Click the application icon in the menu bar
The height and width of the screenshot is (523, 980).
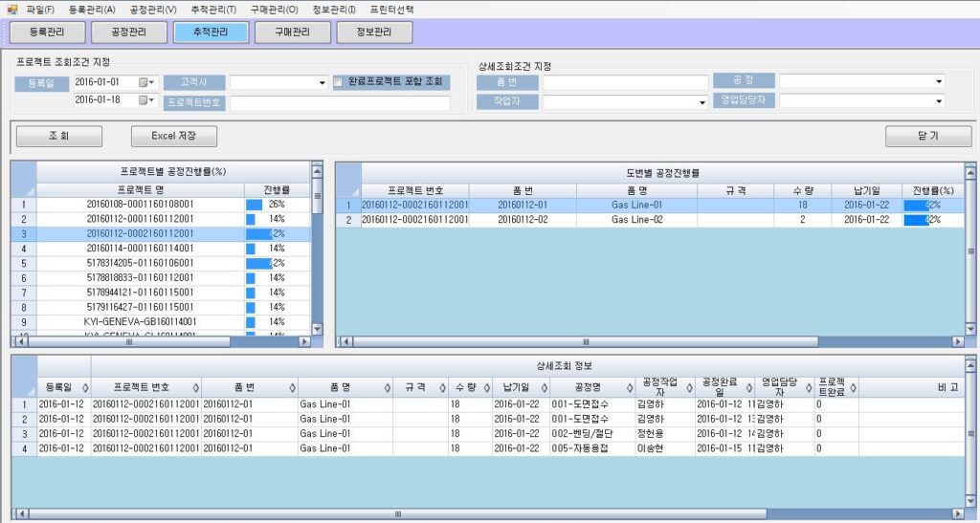point(12,9)
